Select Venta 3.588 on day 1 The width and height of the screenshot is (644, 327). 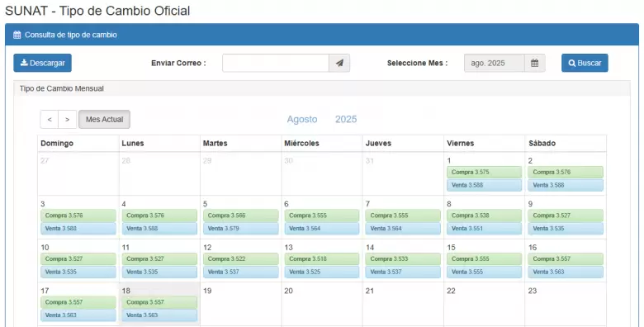484,185
